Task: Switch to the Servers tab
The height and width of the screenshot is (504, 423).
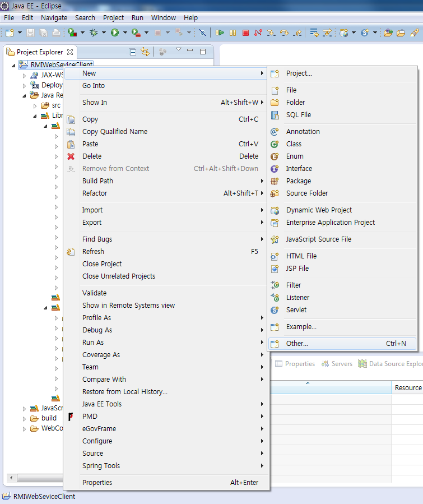Action: (337, 364)
